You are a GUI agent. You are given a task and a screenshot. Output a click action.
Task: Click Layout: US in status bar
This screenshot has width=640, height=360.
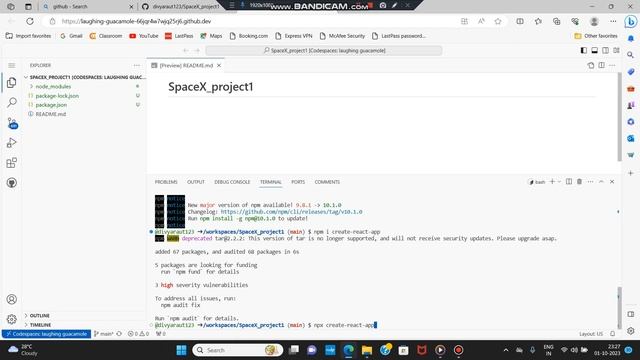(x=591, y=334)
